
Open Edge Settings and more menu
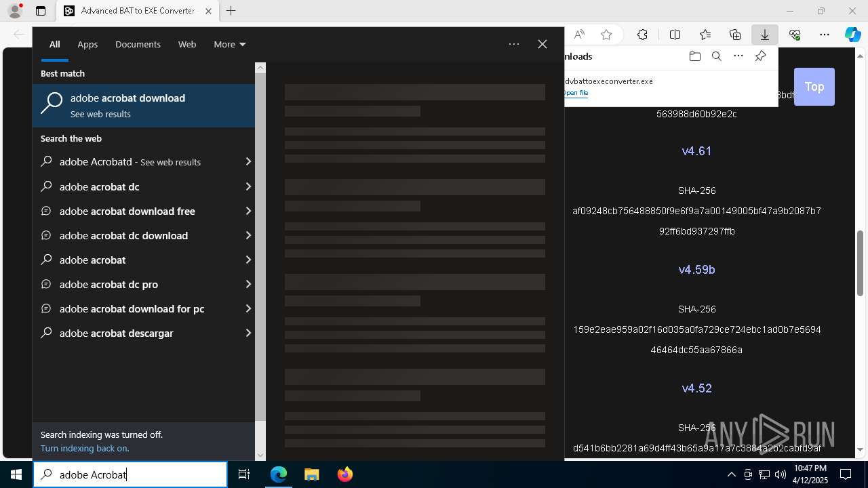[825, 35]
